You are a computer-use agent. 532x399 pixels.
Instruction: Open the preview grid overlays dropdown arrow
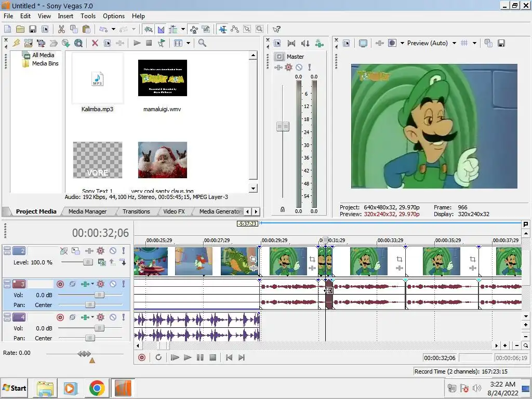click(x=474, y=43)
